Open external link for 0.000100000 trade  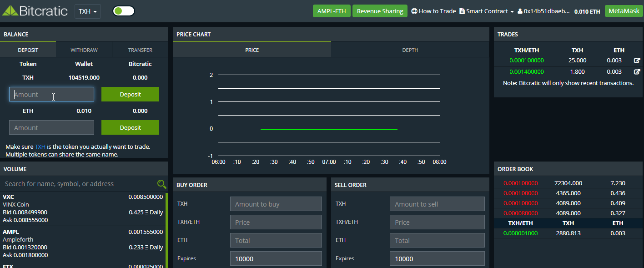coord(637,60)
